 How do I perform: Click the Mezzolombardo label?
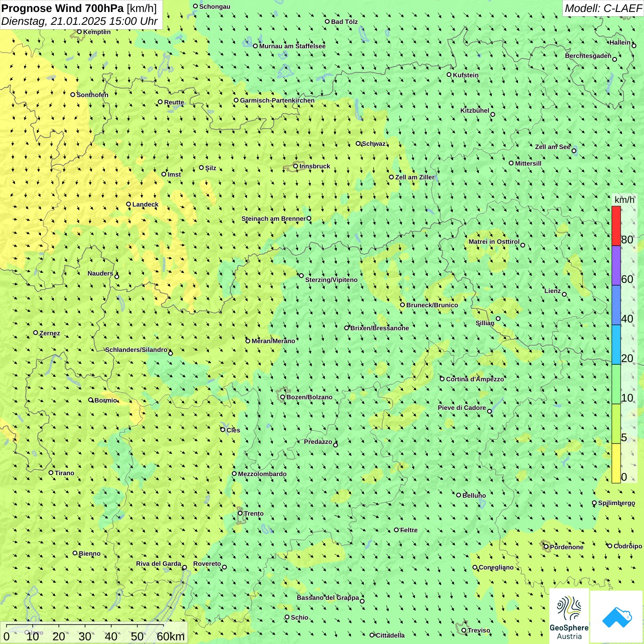(x=262, y=474)
